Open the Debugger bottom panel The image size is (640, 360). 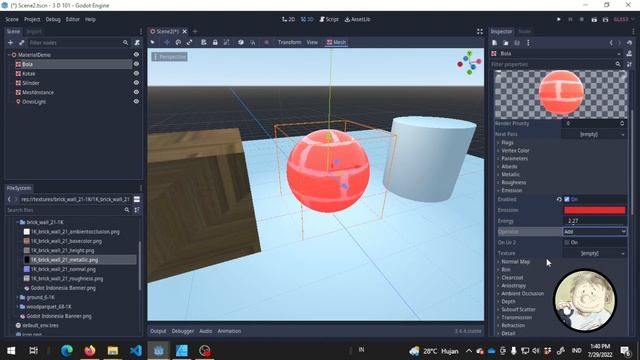coord(182,331)
